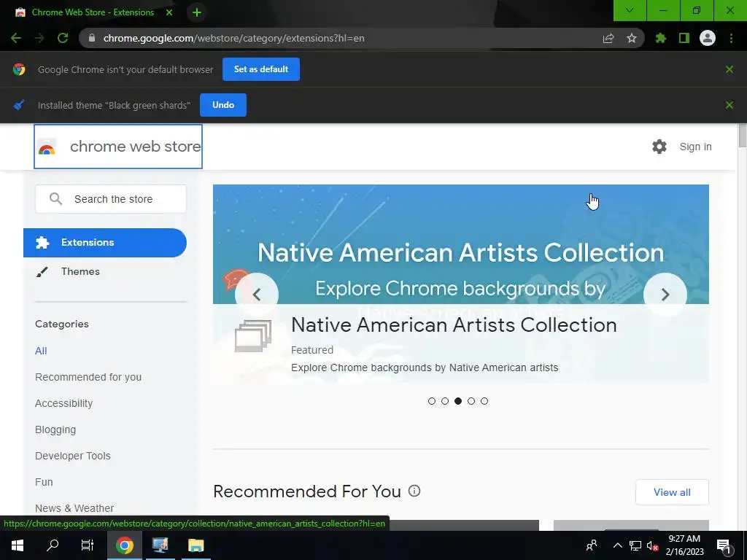Show the next carousel slide

[x=665, y=295]
